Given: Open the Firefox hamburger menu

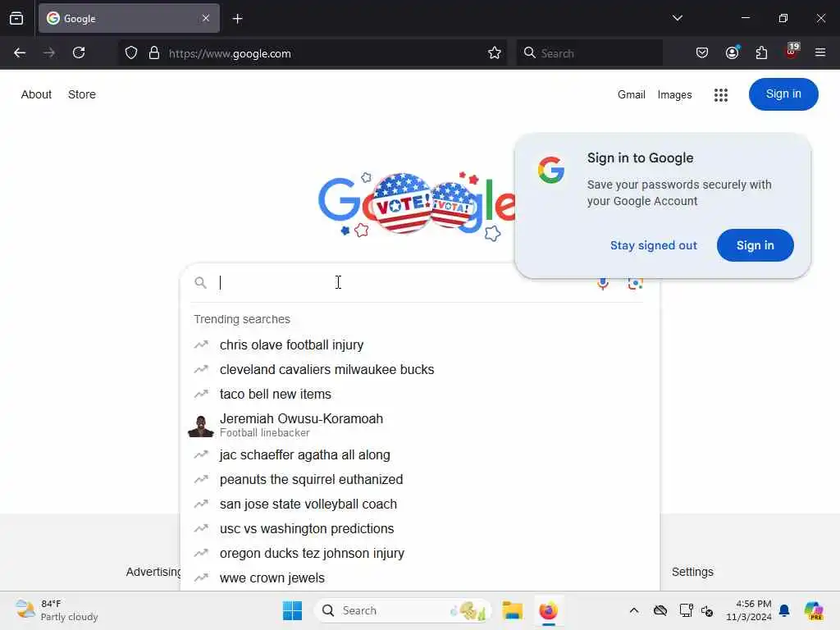Looking at the screenshot, I should coord(820,53).
